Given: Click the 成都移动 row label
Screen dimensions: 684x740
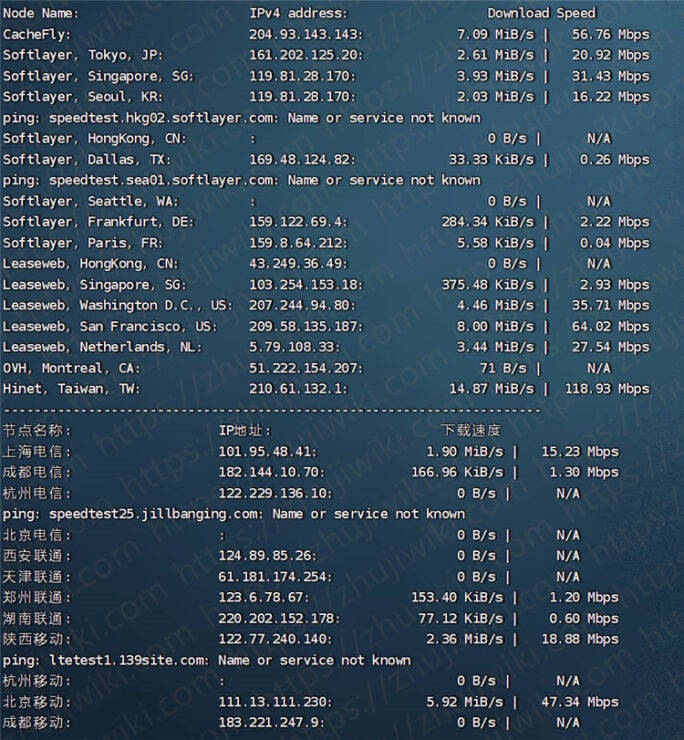Looking at the screenshot, I should point(37,723).
